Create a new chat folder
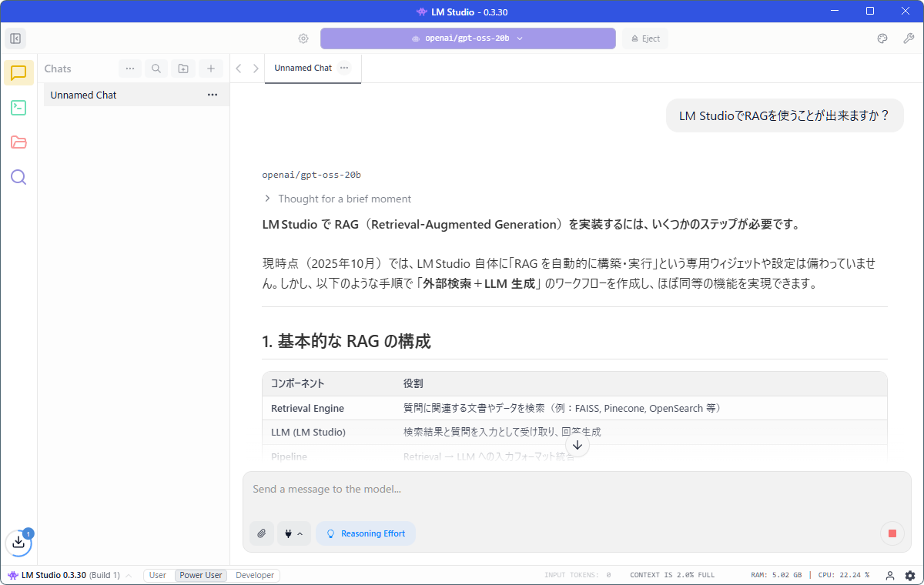Viewport: 924px width, 585px height. coord(183,69)
